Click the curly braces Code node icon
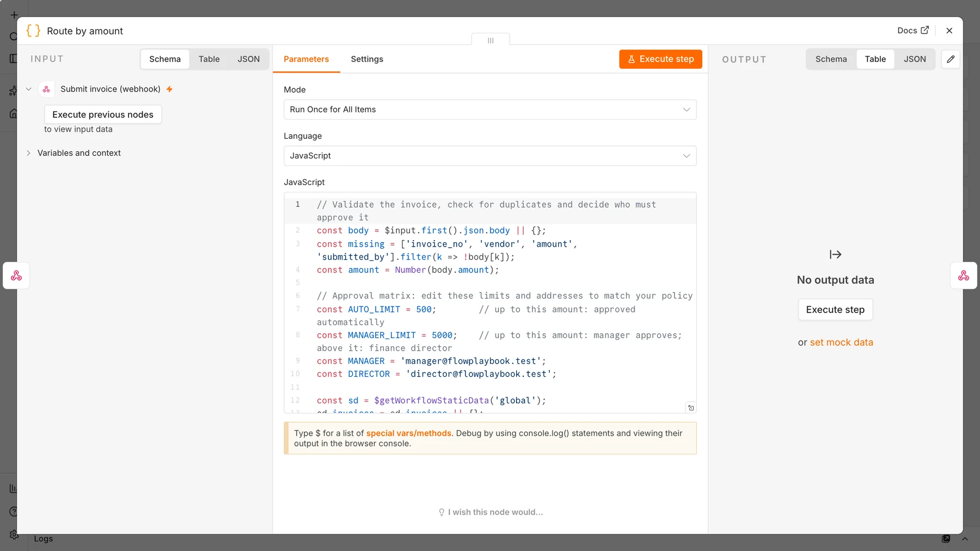Image resolution: width=980 pixels, height=551 pixels. click(x=33, y=30)
